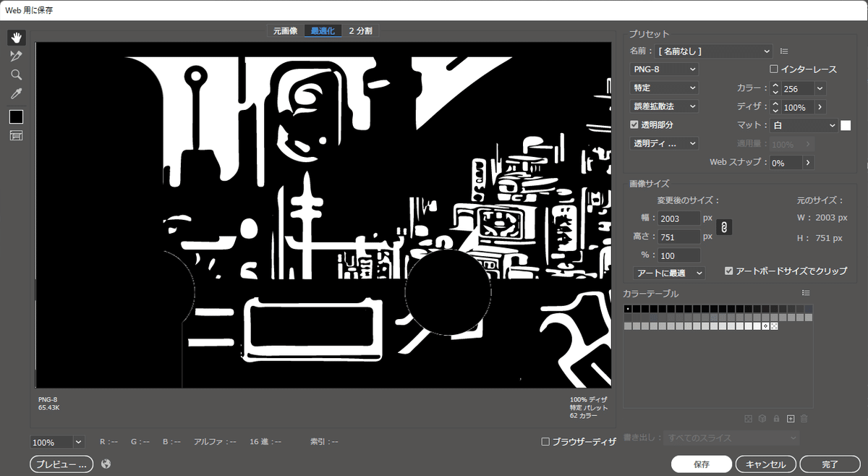Click the 保存 button
This screenshot has width=868, height=476.
(x=701, y=464)
